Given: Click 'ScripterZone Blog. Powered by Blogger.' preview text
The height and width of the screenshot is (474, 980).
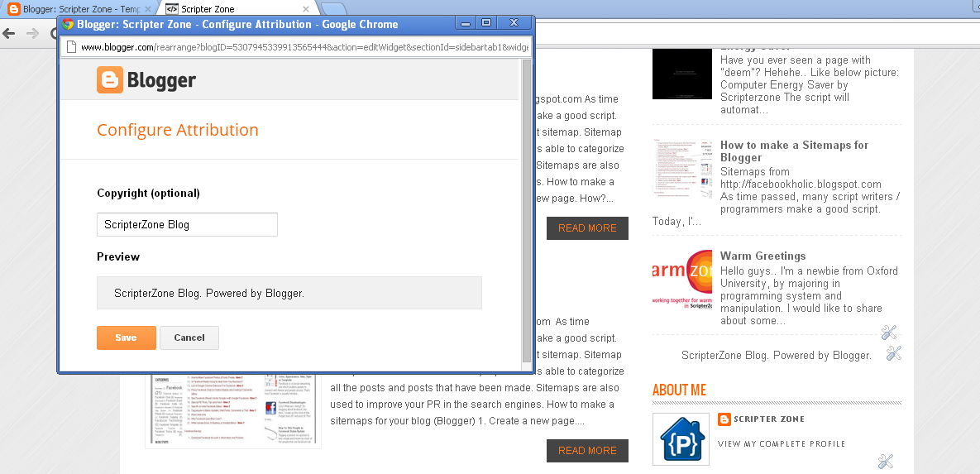Looking at the screenshot, I should [x=209, y=293].
